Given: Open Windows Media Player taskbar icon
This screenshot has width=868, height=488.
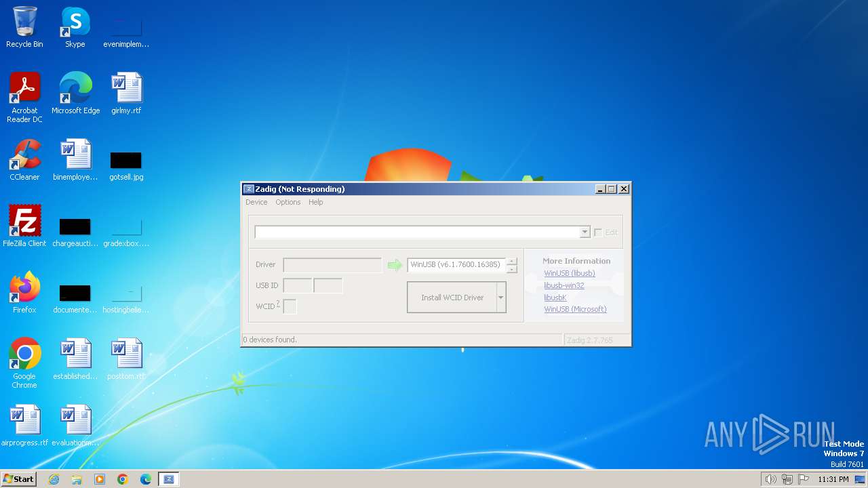Looking at the screenshot, I should (x=100, y=479).
